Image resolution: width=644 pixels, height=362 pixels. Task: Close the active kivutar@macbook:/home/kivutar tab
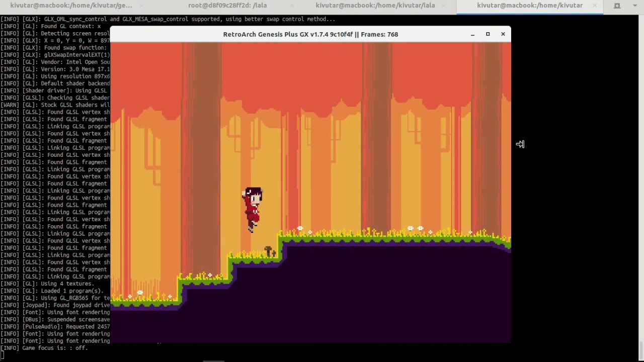[x=595, y=6]
